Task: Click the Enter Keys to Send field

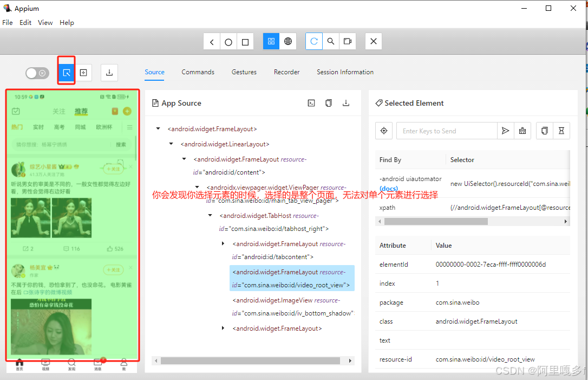Action: tap(447, 131)
